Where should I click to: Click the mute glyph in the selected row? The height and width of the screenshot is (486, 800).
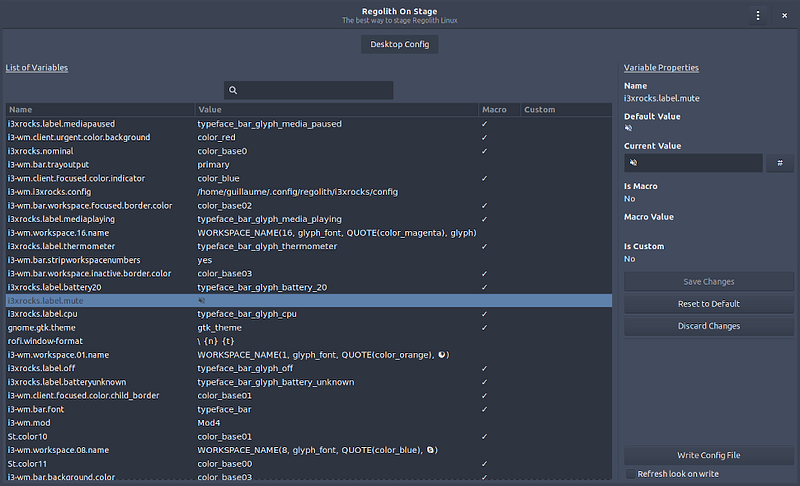[x=201, y=300]
